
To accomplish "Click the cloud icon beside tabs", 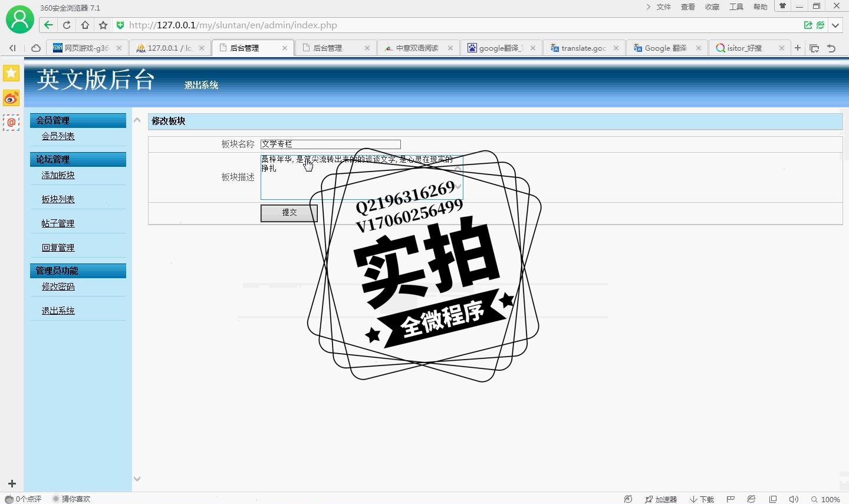I will click(x=36, y=48).
